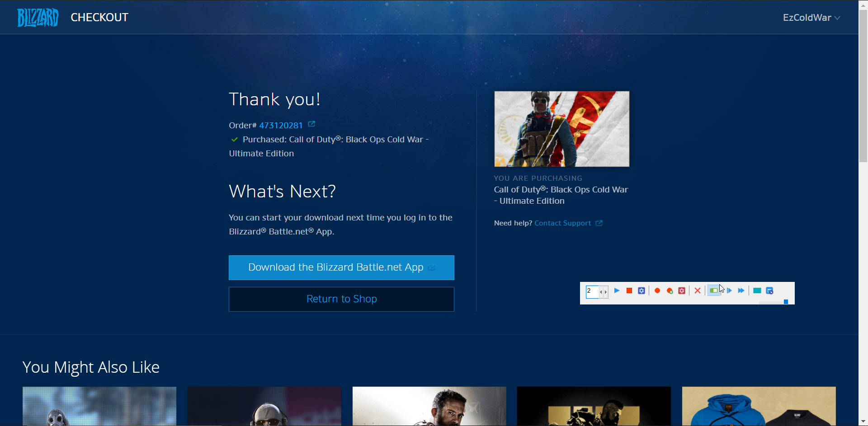Click the Blizzard logo
Viewport: 868px width, 426px height.
point(38,17)
